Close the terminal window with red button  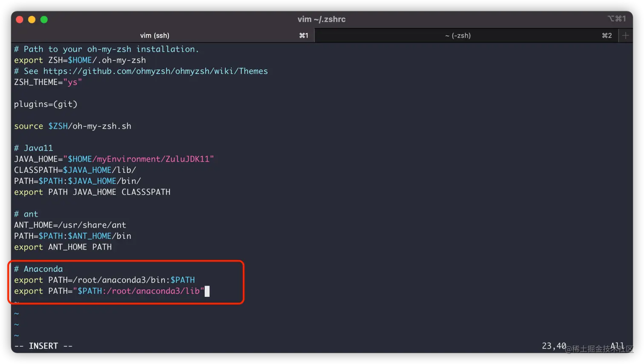(x=20, y=20)
